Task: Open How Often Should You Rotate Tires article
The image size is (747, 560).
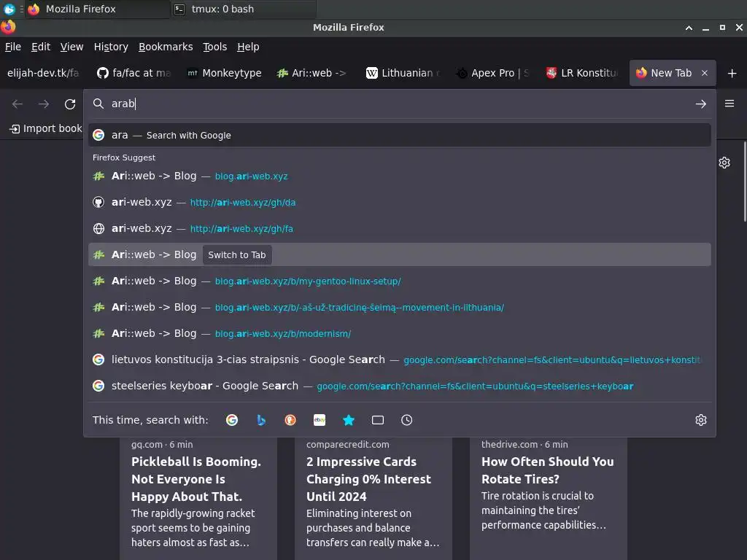Action: 549,497
